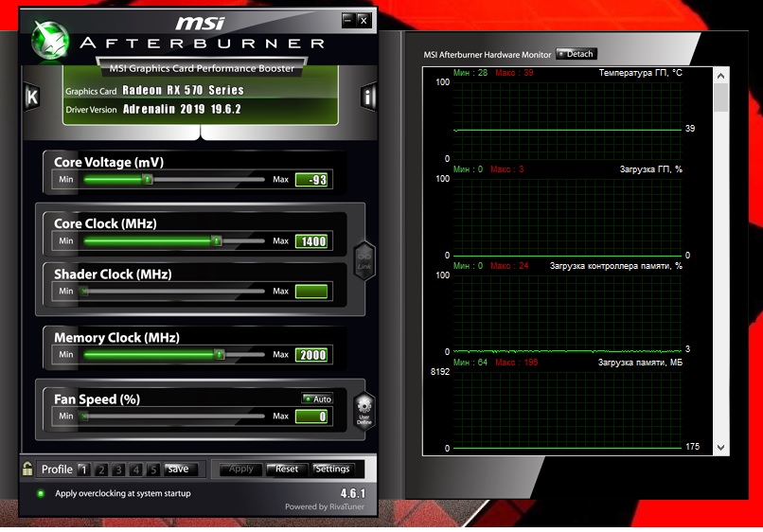Image resolution: width=763 pixels, height=532 pixels.
Task: Select Profile slot 3
Action: (118, 470)
